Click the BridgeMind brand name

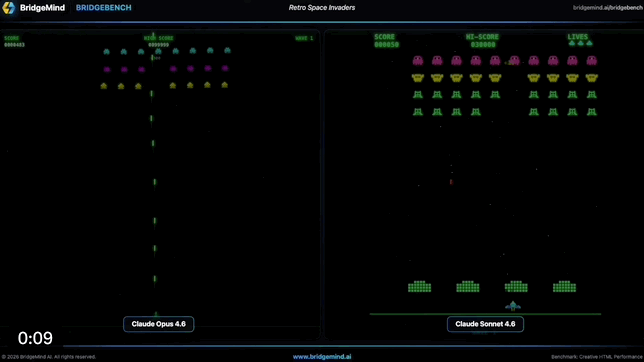tap(42, 8)
